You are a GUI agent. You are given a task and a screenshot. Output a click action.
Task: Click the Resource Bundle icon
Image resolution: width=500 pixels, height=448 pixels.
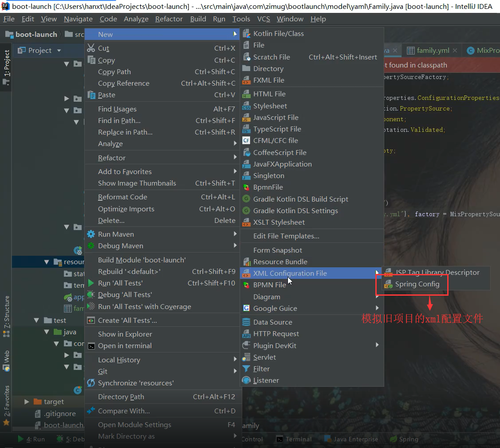pyautogui.click(x=247, y=262)
